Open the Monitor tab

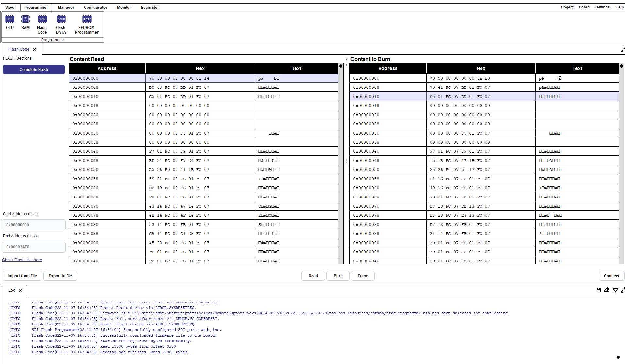(124, 7)
